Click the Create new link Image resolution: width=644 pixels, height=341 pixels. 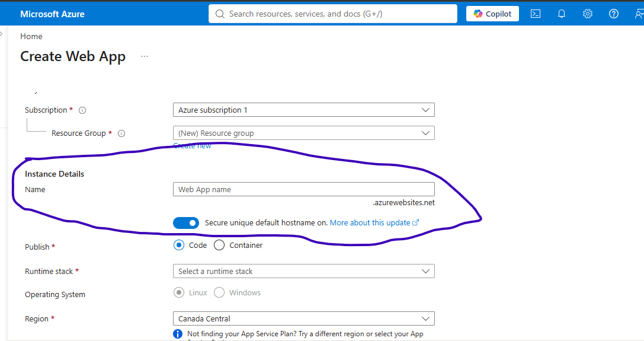tap(192, 146)
